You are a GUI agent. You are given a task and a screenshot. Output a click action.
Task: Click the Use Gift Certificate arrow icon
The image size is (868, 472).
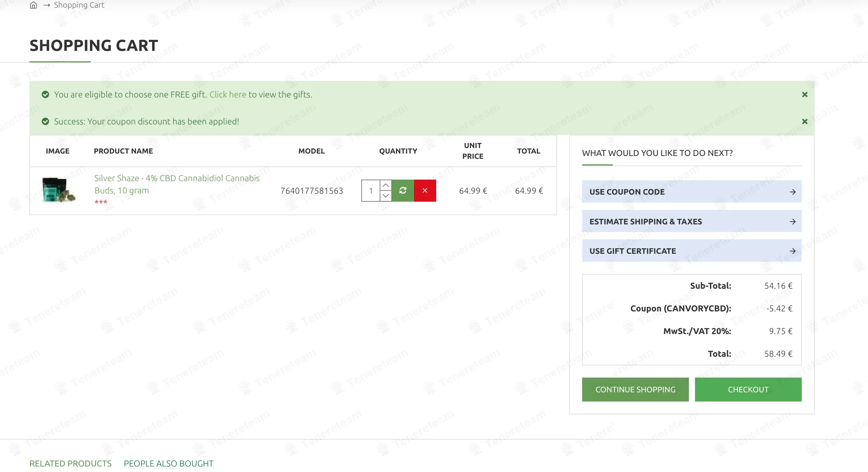pos(793,251)
